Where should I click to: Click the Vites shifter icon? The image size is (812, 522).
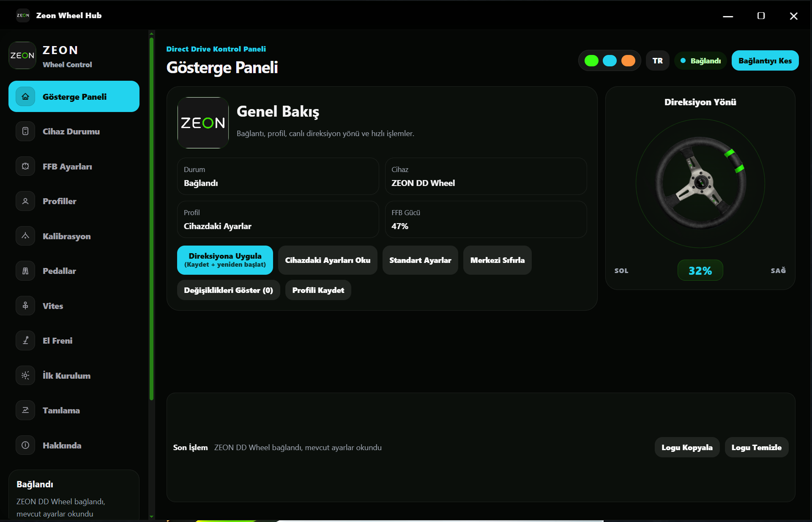click(25, 306)
